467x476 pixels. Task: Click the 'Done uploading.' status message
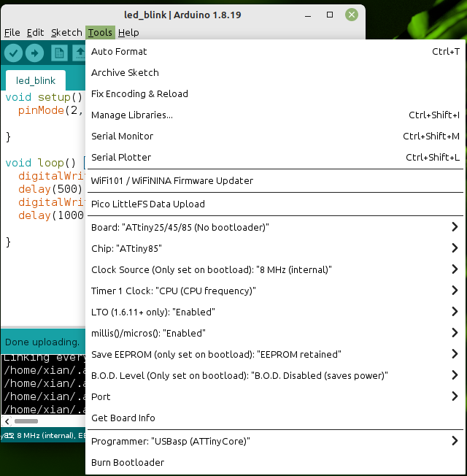[x=42, y=342]
